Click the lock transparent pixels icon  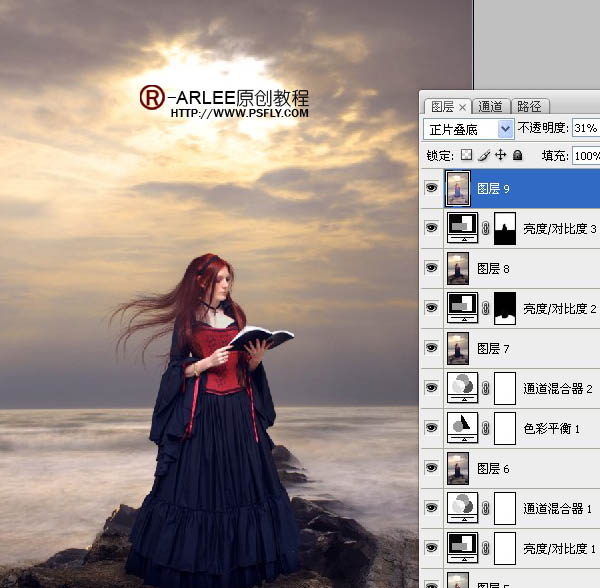click(x=466, y=156)
